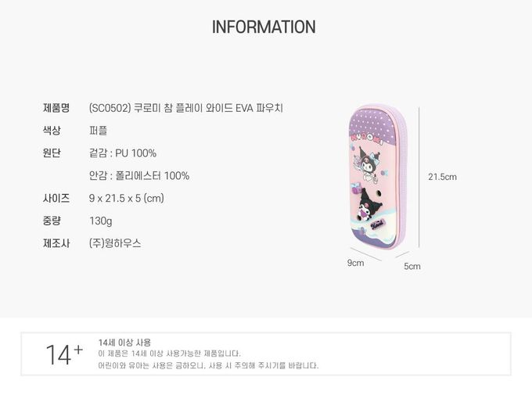The width and height of the screenshot is (532, 395).
Task: Click the 원단 label
Action: (52, 153)
